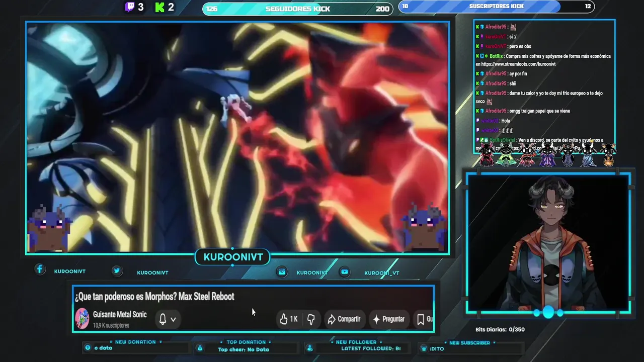Viewport: 644px width, 362px height.
Task: Click the New Donation coin icon
Action: [x=88, y=347]
